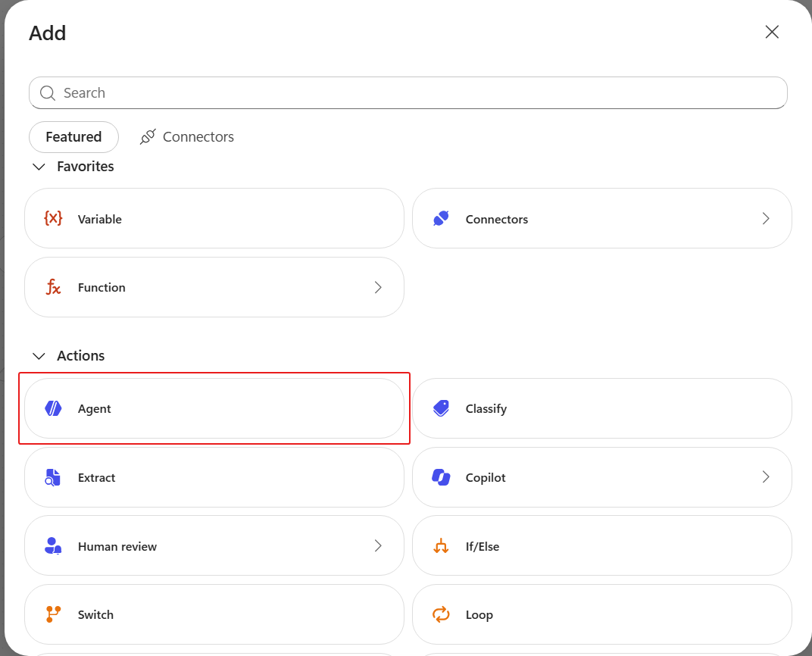812x656 pixels.
Task: Add the Loop action
Action: 601,614
